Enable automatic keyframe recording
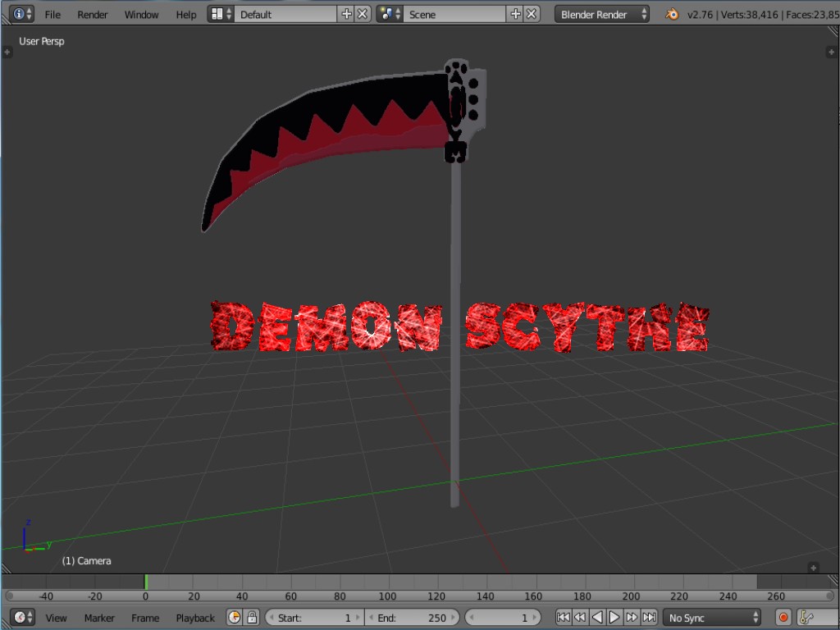This screenshot has width=840, height=630. tap(783, 617)
